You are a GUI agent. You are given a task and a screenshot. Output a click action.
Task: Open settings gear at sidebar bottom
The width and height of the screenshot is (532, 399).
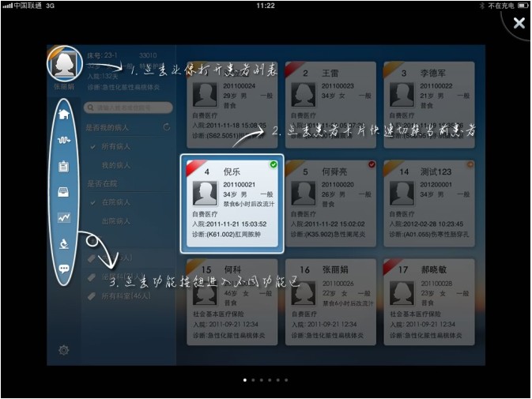tap(63, 350)
